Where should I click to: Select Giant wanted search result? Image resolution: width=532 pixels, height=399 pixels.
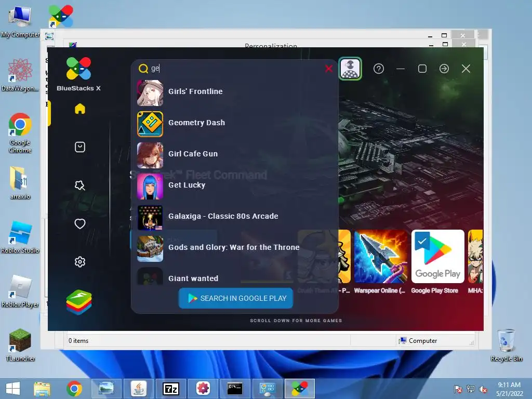[235, 276]
